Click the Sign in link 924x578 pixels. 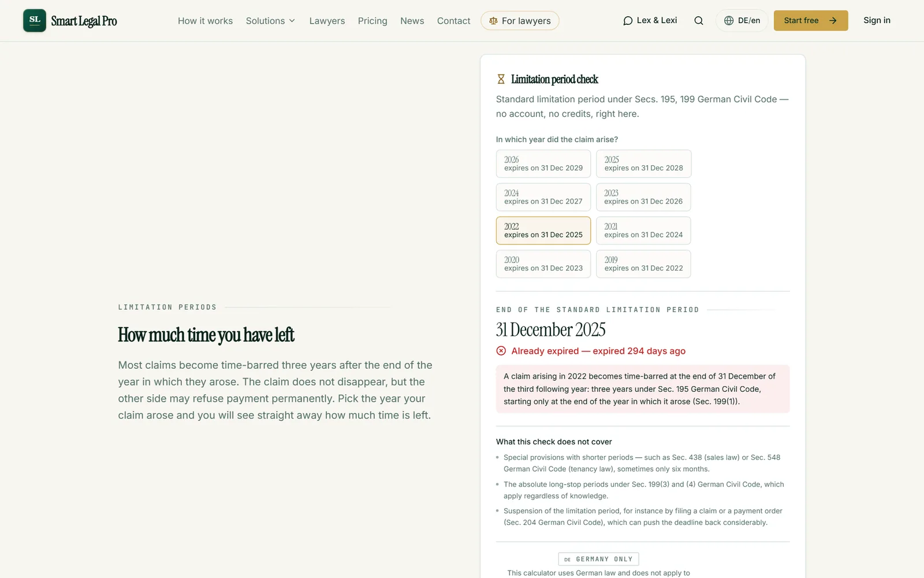click(877, 20)
